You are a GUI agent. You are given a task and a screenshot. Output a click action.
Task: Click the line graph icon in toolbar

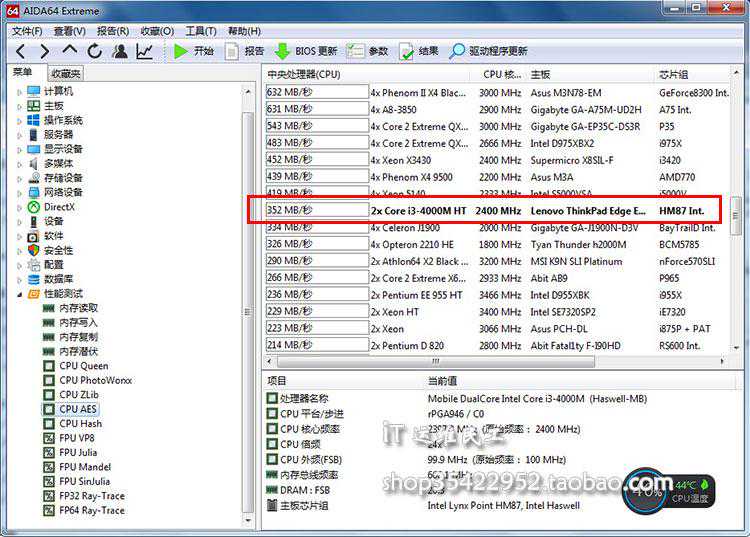tap(145, 51)
